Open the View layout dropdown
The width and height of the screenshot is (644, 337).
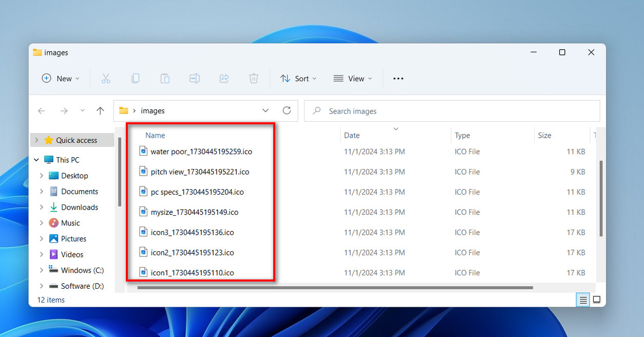click(352, 79)
